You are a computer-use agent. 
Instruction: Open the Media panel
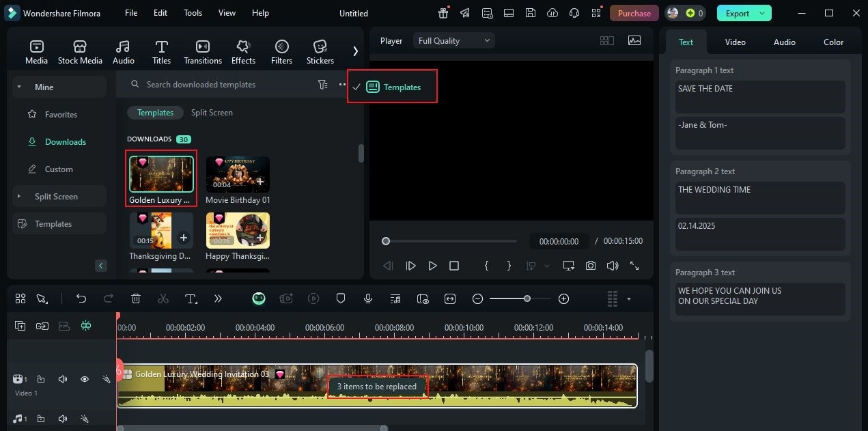(x=36, y=52)
